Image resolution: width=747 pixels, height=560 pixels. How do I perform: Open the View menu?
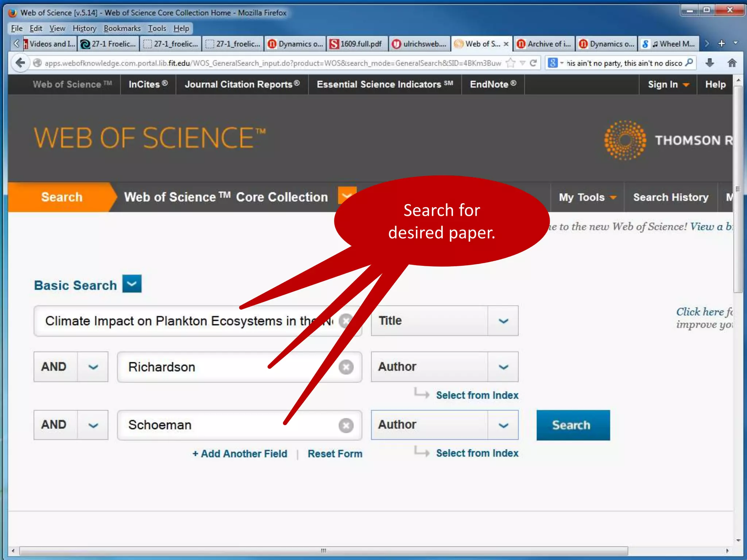click(x=57, y=28)
